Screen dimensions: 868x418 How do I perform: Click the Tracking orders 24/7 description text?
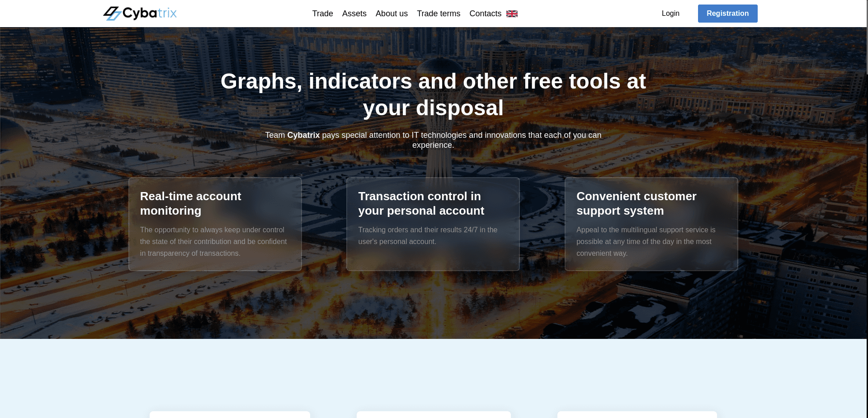(x=427, y=236)
